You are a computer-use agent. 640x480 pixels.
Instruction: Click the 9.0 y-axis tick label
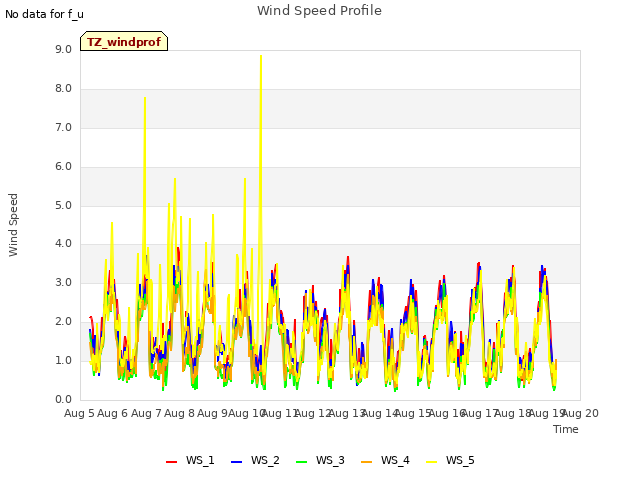point(63,49)
